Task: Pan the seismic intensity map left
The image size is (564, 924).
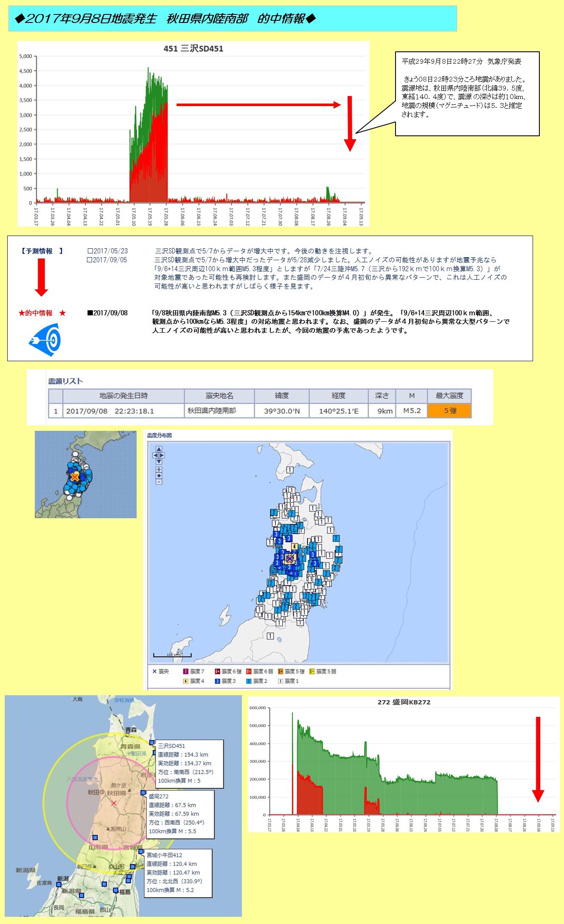Action: click(x=155, y=455)
